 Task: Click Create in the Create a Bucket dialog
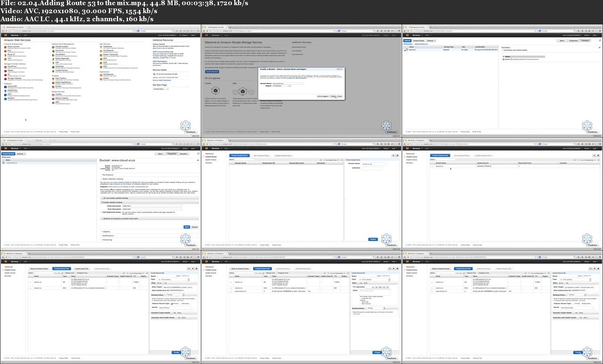[333, 96]
